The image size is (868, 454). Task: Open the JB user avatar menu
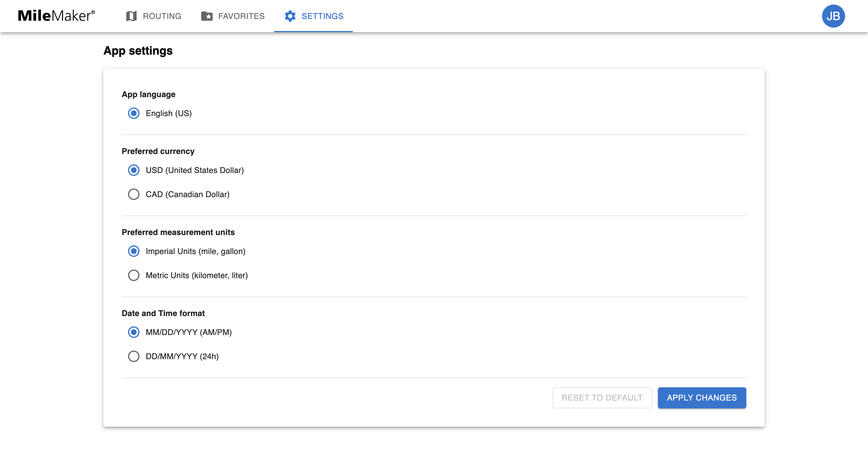833,16
